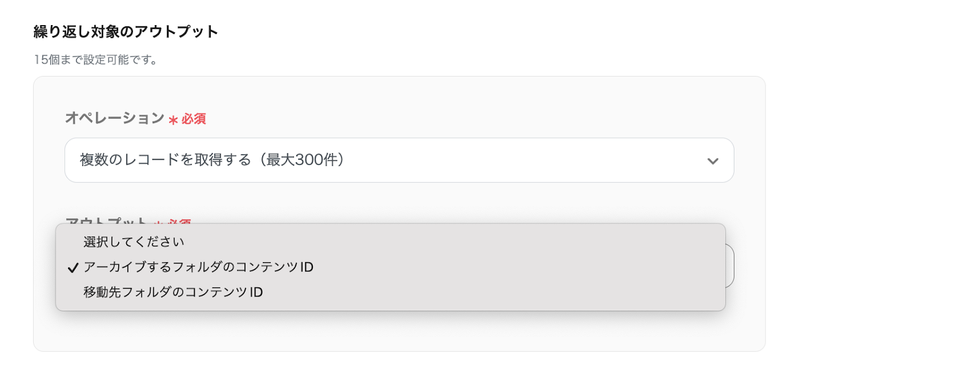Screen dimensions: 980x378
Task: Click the 繰り返し対象のアウトプット heading
Action: point(126,32)
